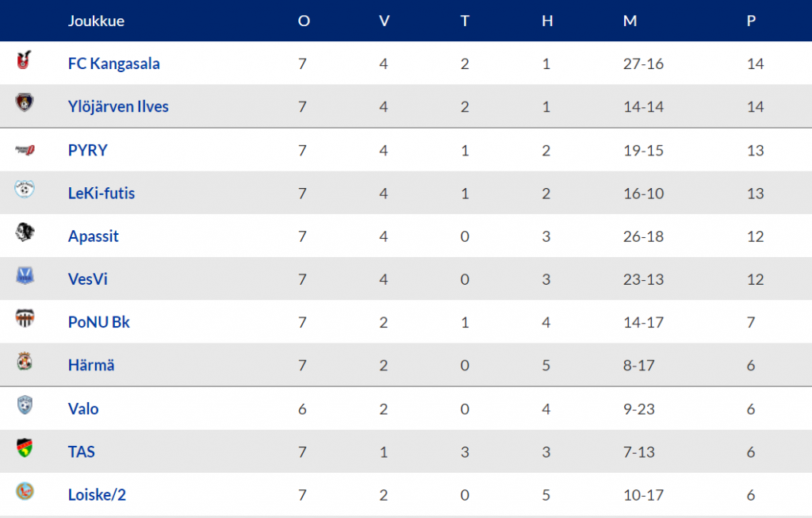This screenshot has width=812, height=518.
Task: Click the Joukkue column header
Action: coord(96,21)
